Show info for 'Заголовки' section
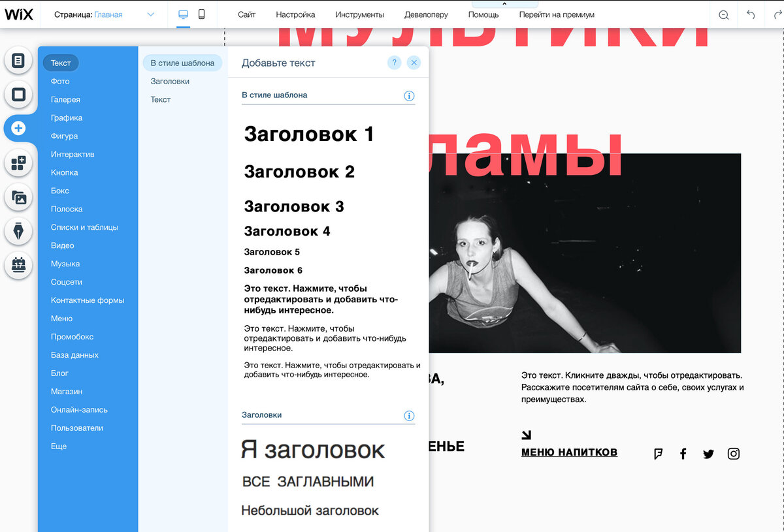The image size is (784, 532). coord(410,416)
